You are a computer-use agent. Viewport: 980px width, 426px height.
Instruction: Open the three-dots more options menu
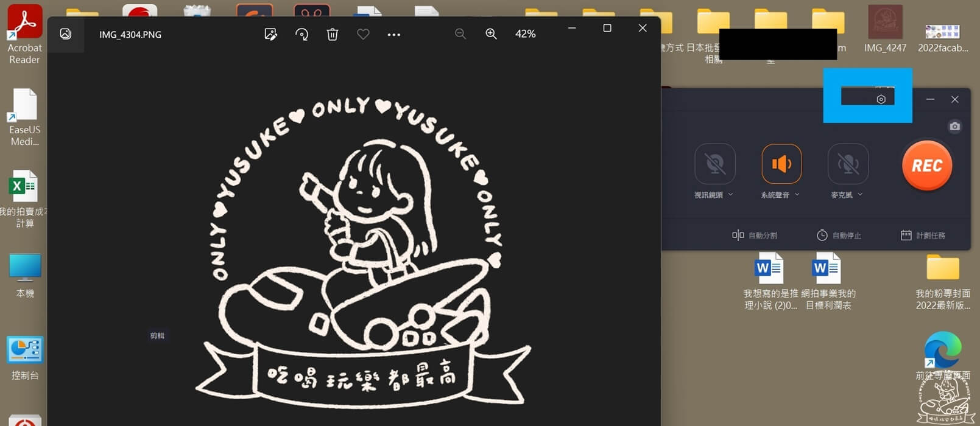394,35
